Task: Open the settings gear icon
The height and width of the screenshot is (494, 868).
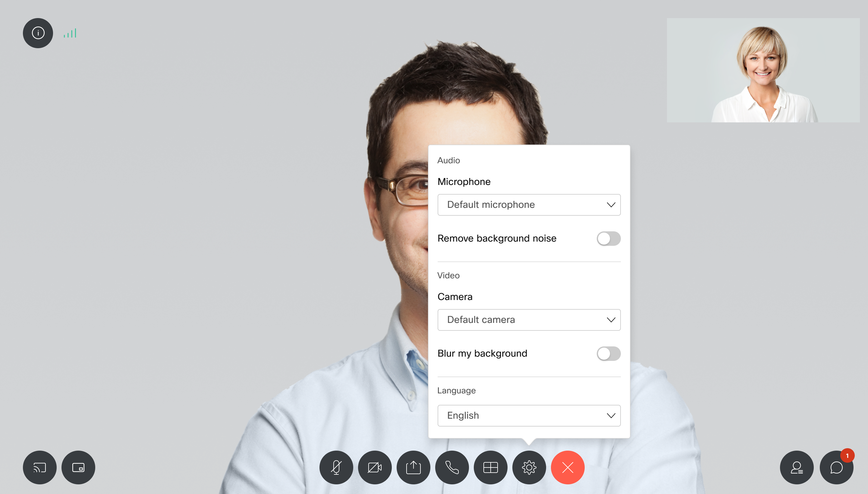Action: tap(529, 467)
